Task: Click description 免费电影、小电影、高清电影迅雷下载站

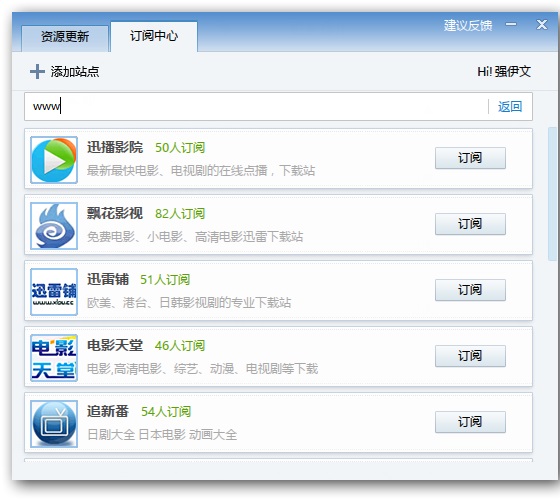Action: tap(195, 236)
